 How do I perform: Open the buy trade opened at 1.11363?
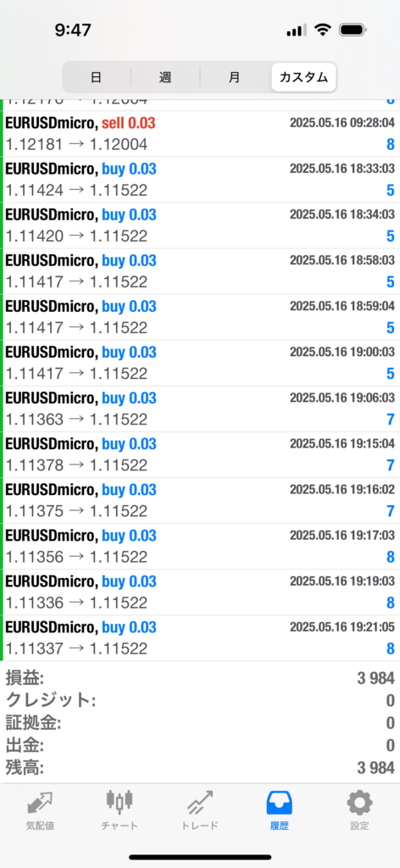point(200,409)
